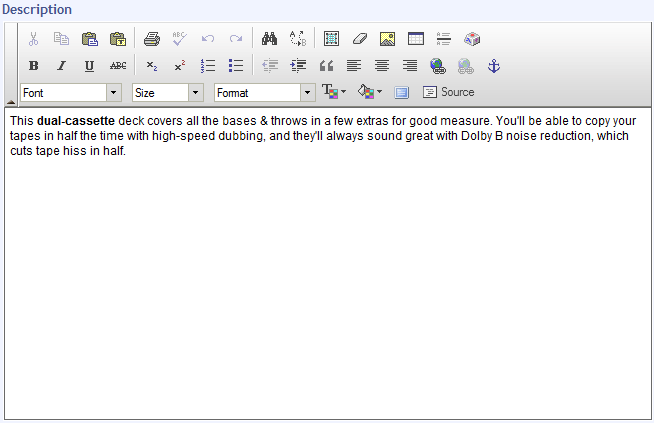Click paste from clipboard button
The width and height of the screenshot is (654, 423).
90,39
